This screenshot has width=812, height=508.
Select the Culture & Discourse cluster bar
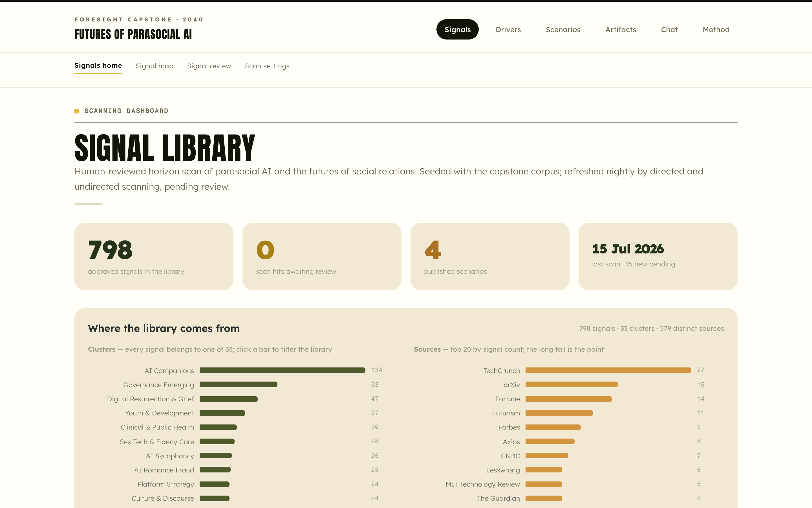tap(214, 498)
